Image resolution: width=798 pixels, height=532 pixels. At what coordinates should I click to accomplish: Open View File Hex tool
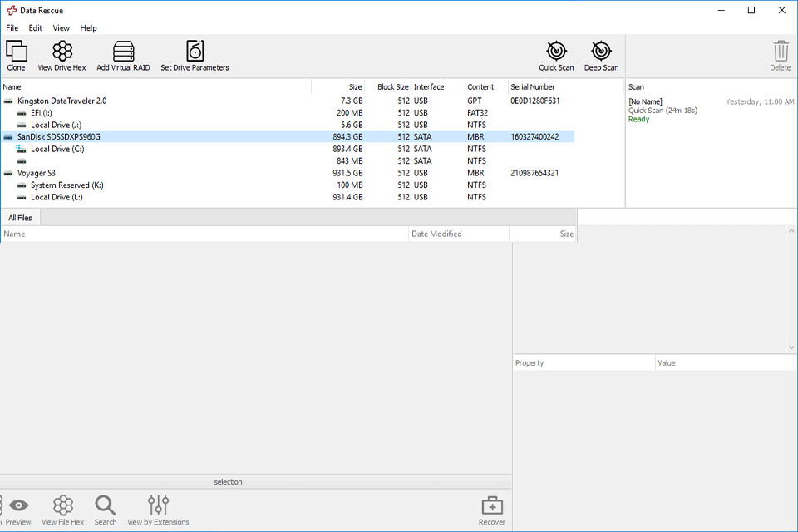tap(63, 510)
